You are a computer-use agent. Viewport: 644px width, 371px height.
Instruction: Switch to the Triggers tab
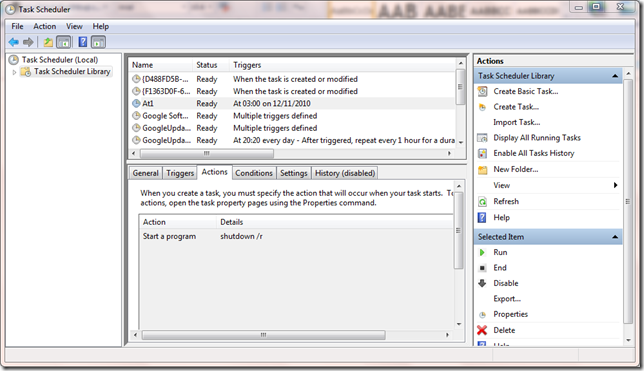[x=180, y=173]
